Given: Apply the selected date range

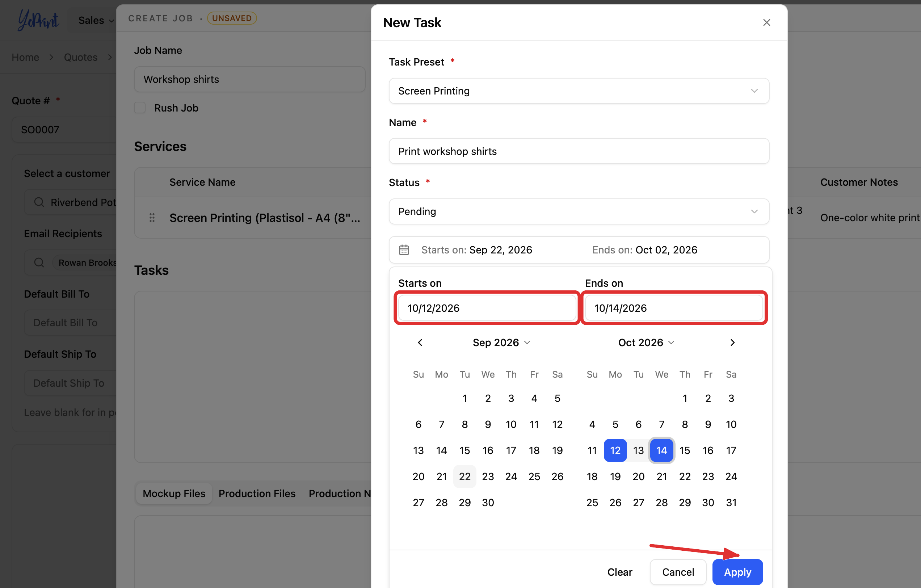Looking at the screenshot, I should pos(737,572).
